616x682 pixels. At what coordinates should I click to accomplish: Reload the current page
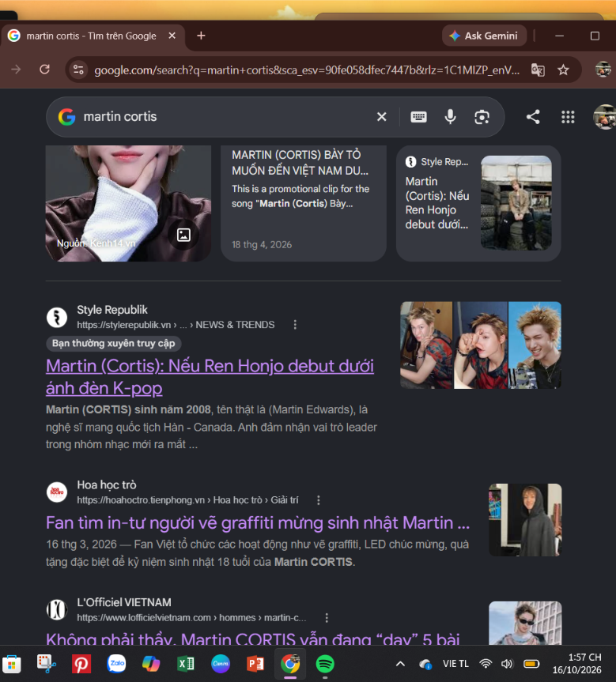44,70
